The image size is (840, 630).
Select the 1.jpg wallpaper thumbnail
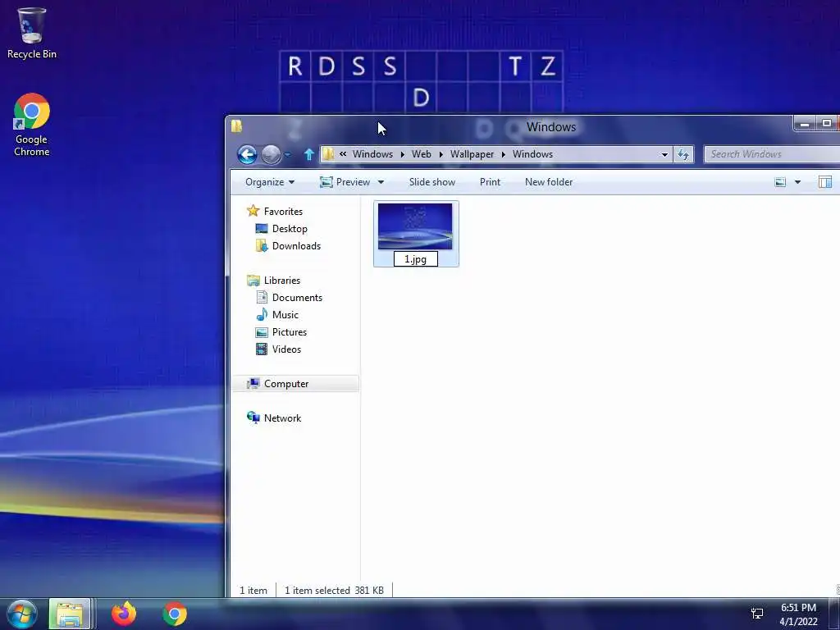(x=415, y=226)
